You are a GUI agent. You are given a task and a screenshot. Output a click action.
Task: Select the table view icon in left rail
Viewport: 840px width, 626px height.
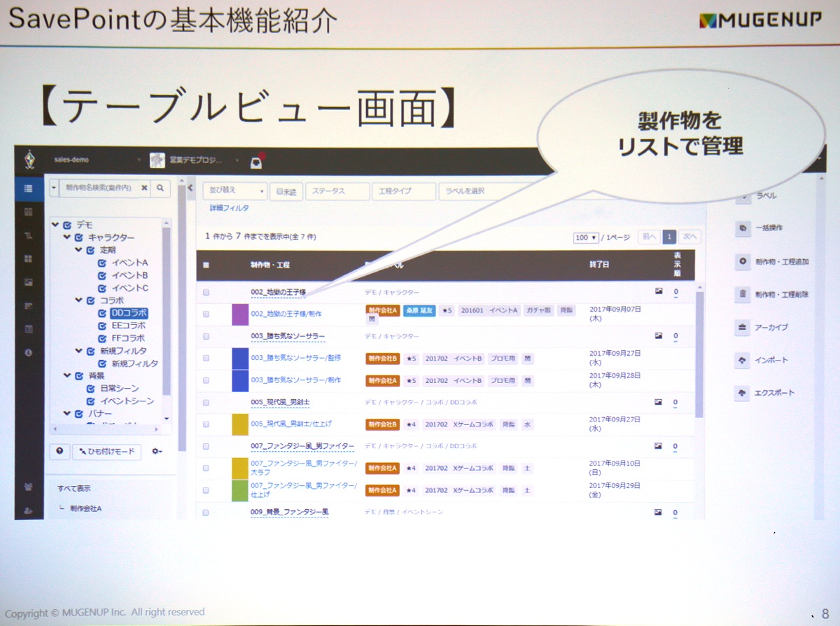coord(28,188)
